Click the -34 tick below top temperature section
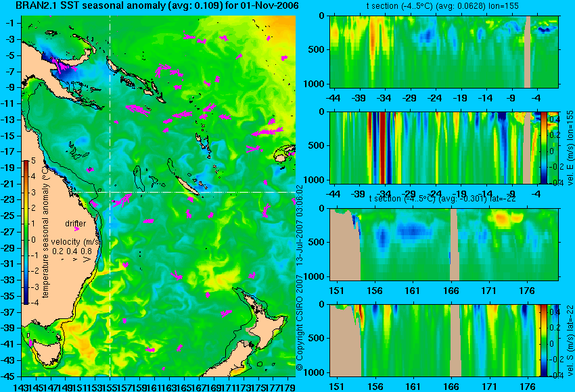Image resolution: width=575 pixels, height=392 pixels. (384, 98)
